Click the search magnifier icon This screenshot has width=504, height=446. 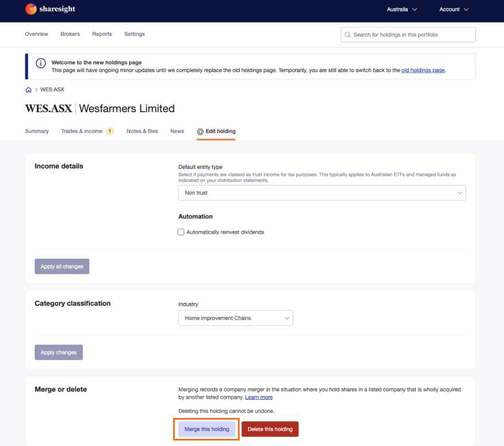(x=347, y=35)
